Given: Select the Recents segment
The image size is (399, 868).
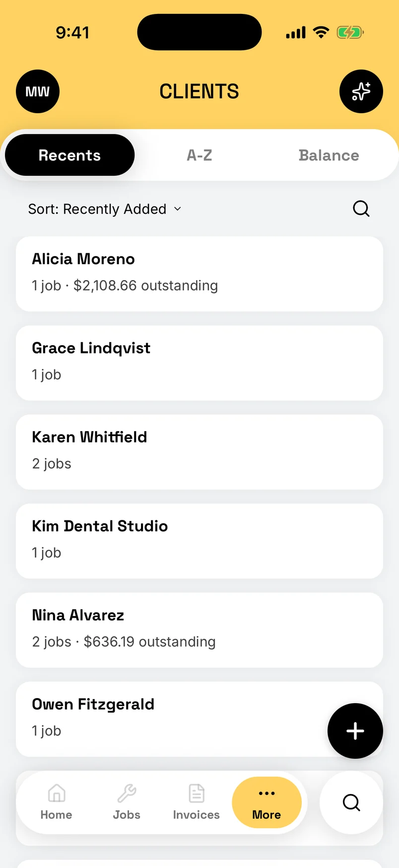Looking at the screenshot, I should coord(70,155).
